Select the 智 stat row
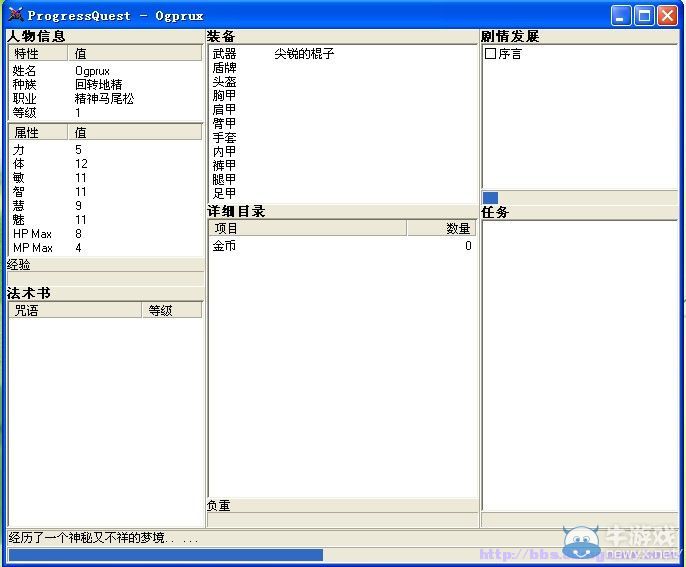686x567 pixels. [x=105, y=192]
